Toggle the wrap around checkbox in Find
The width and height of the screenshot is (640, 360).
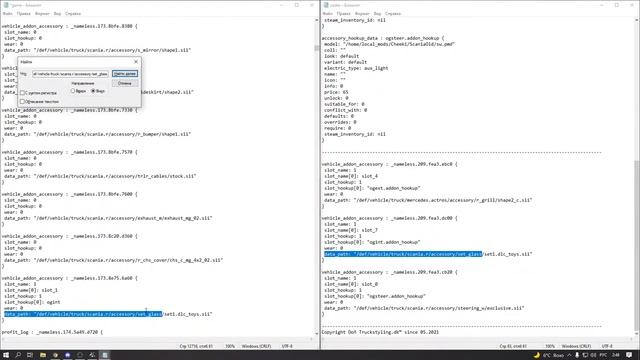(x=23, y=102)
